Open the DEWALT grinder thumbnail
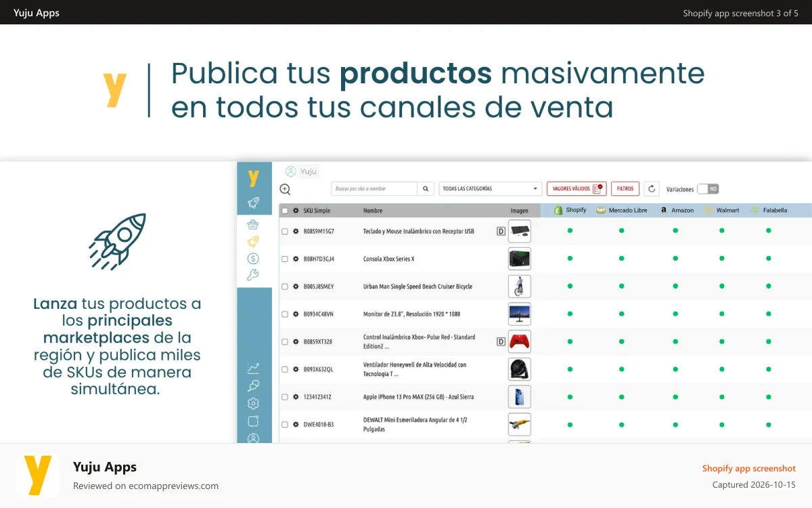 click(x=520, y=425)
